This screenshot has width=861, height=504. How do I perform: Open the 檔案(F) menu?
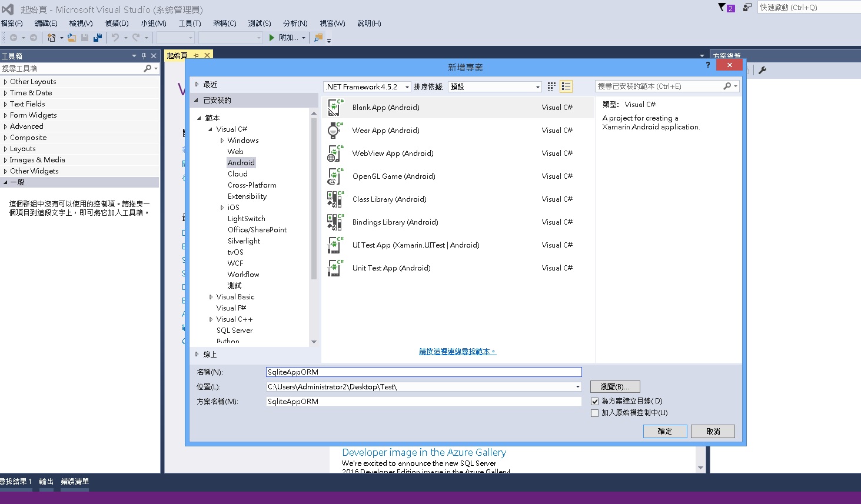pos(12,24)
